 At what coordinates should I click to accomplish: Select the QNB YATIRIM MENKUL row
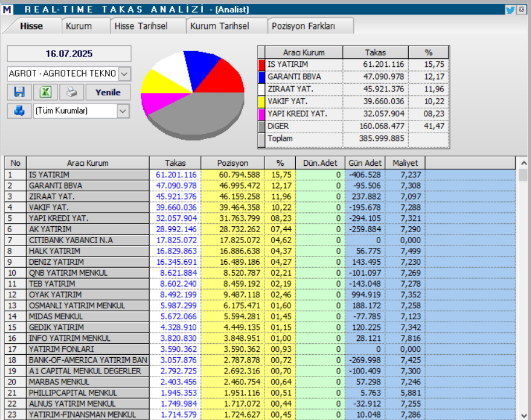click(x=260, y=273)
